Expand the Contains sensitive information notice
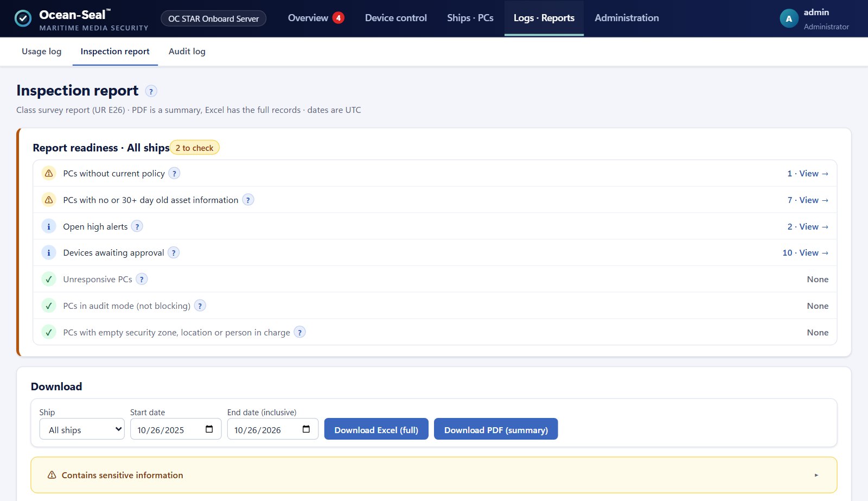The width and height of the screenshot is (868, 501). (x=434, y=475)
